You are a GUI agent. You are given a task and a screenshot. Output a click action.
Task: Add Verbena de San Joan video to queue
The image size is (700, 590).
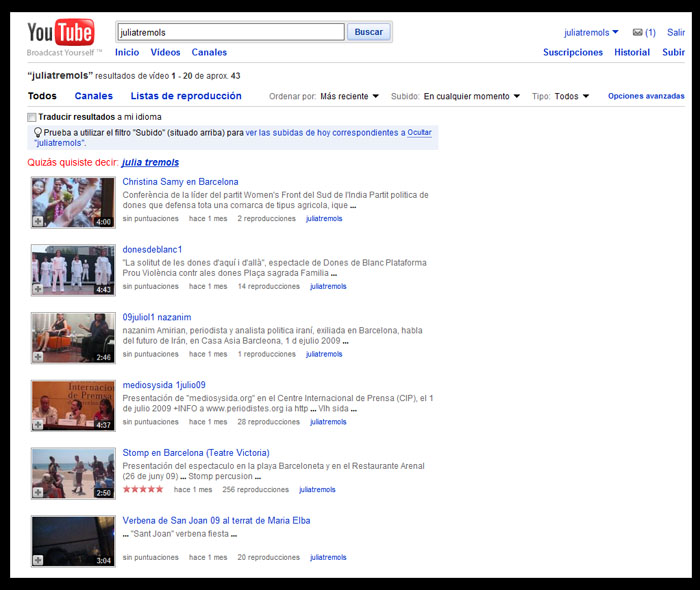[38, 560]
